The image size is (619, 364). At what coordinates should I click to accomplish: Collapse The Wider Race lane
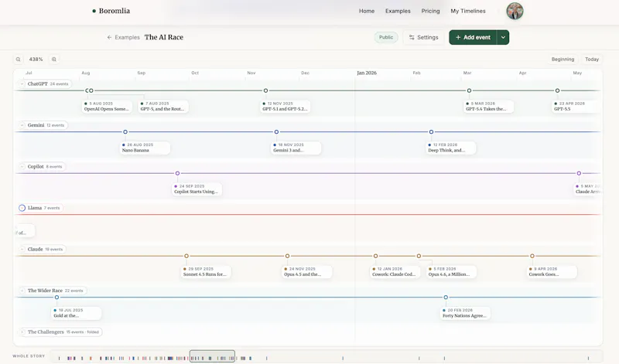[x=22, y=291]
